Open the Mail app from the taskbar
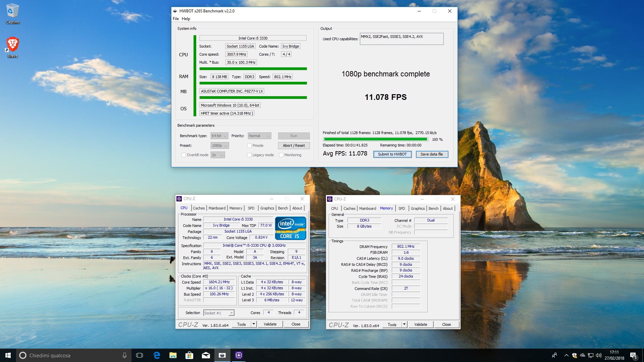 pyautogui.click(x=206, y=355)
